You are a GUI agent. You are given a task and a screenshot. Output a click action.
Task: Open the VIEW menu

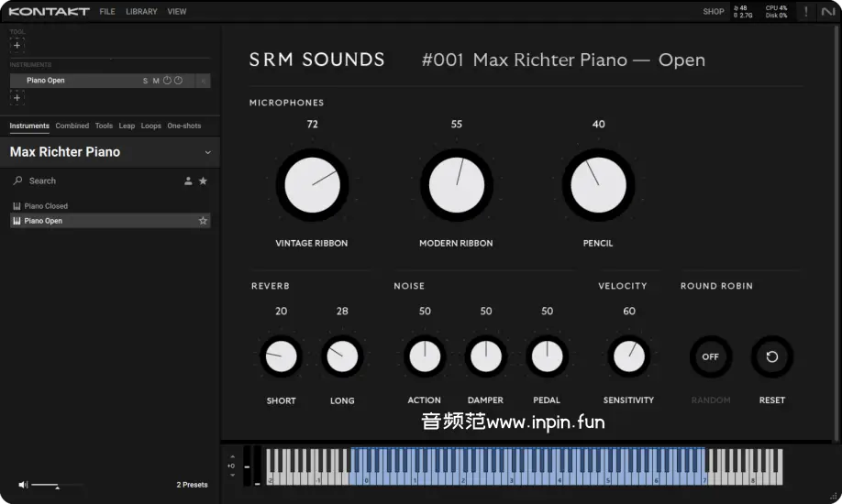(x=177, y=12)
